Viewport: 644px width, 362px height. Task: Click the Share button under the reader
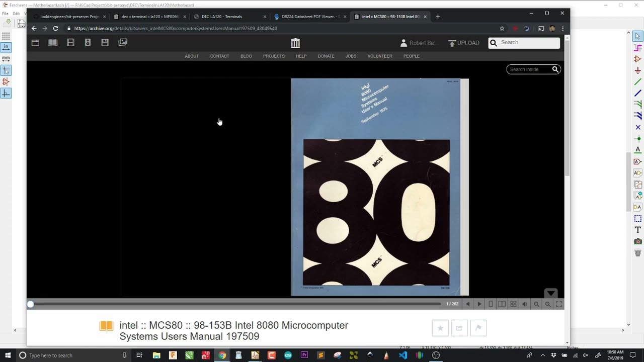tap(459, 328)
